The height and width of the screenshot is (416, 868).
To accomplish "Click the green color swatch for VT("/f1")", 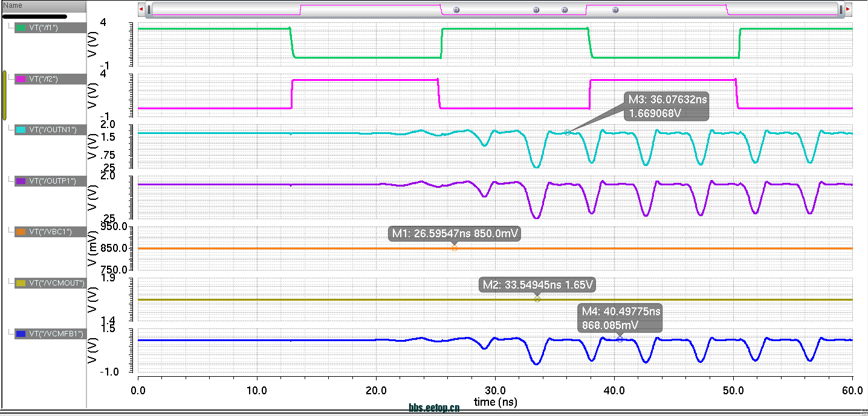I will (22, 28).
